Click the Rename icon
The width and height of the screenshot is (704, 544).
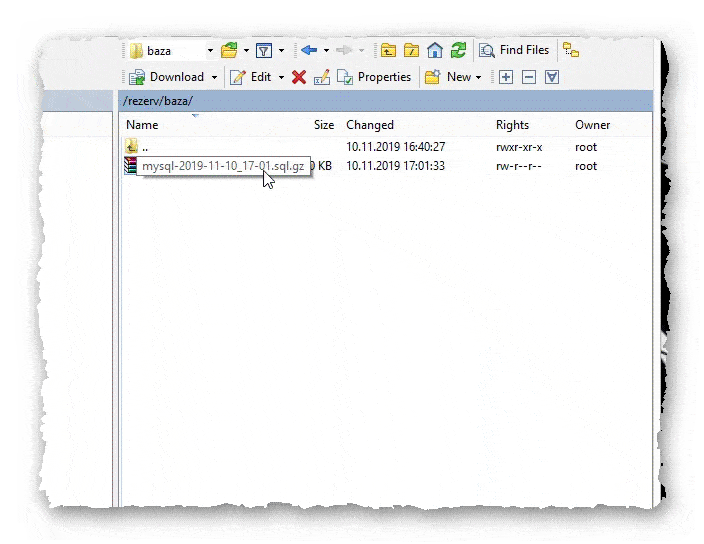pyautogui.click(x=322, y=77)
